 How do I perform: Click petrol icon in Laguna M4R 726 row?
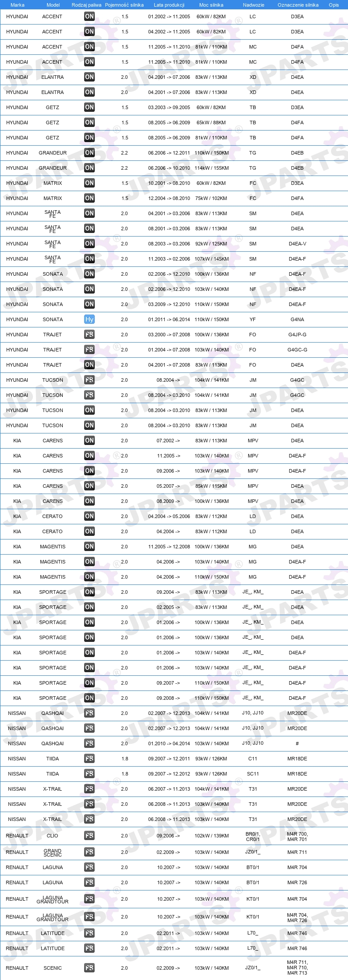[x=89, y=882]
